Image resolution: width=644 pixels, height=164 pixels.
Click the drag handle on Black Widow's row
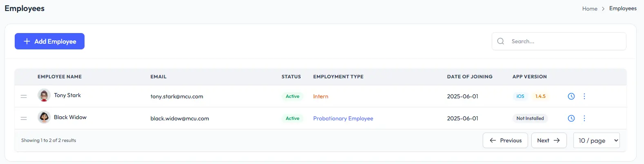[x=24, y=118]
